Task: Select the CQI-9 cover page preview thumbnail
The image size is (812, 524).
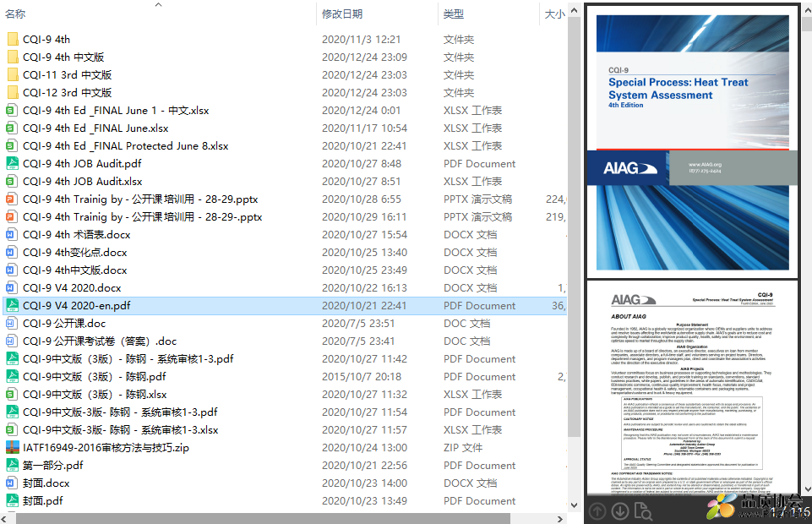Action: 692,141
